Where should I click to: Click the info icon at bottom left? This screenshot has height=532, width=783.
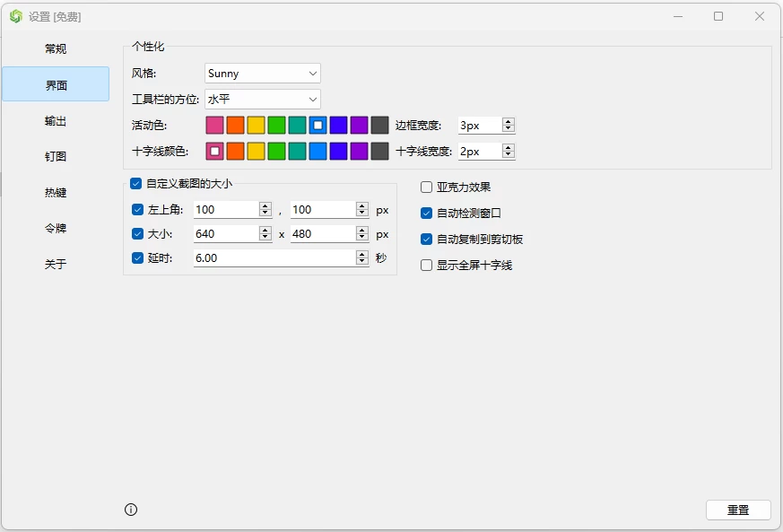(x=131, y=510)
